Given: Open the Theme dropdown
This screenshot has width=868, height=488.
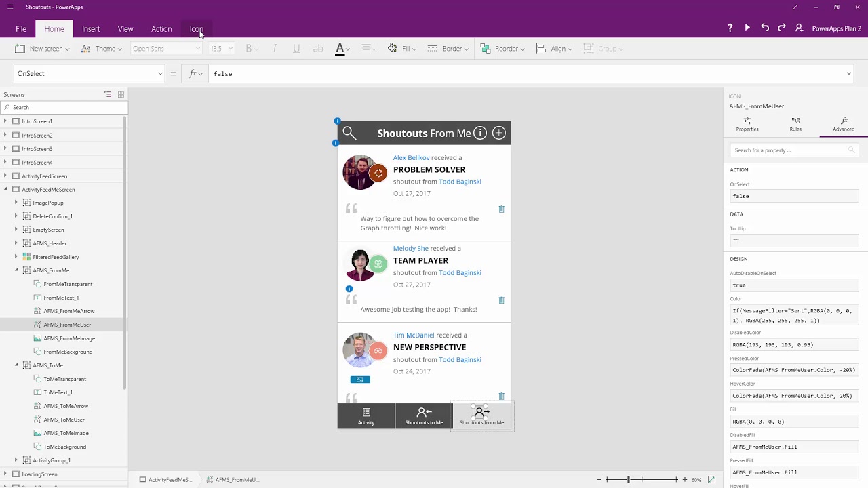Looking at the screenshot, I should pyautogui.click(x=102, y=49).
